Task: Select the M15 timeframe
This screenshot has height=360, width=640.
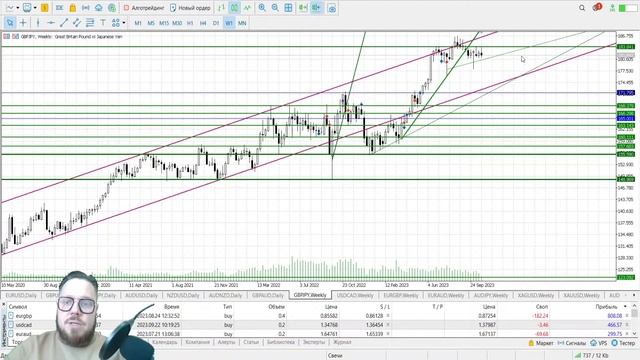Action: [x=164, y=23]
